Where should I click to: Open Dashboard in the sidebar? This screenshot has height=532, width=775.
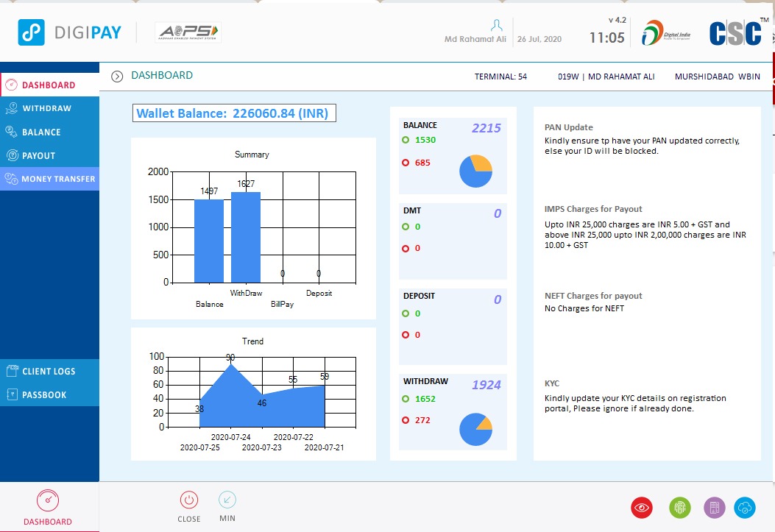point(49,85)
